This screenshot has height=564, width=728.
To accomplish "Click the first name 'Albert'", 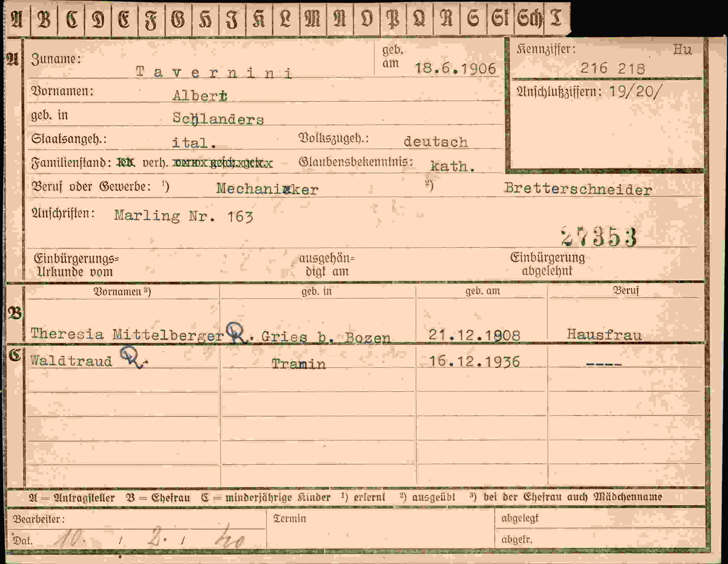I will (200, 96).
